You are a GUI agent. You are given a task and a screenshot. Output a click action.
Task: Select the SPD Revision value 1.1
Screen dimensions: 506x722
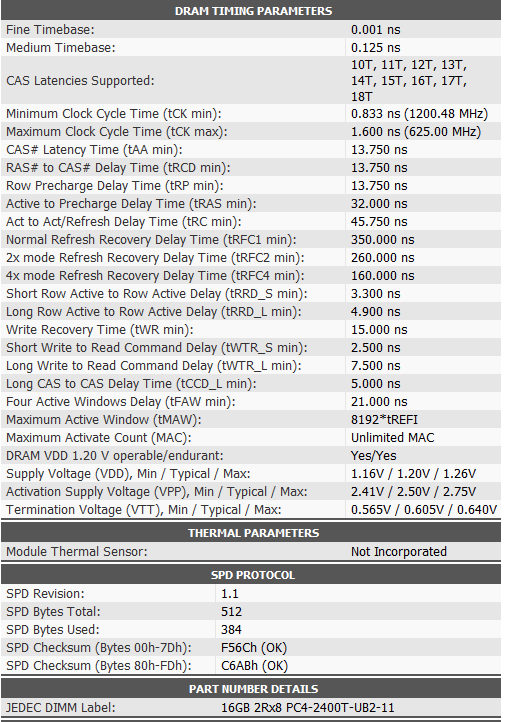(x=229, y=594)
